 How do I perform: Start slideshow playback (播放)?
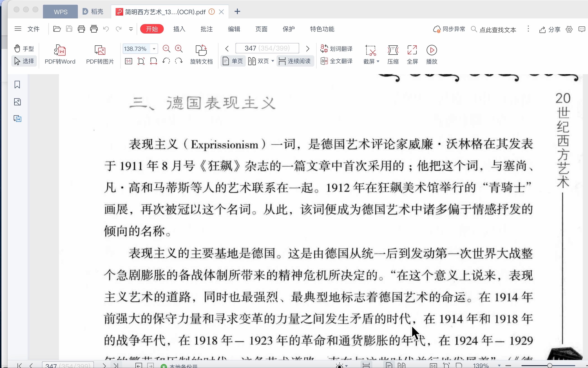click(x=432, y=55)
